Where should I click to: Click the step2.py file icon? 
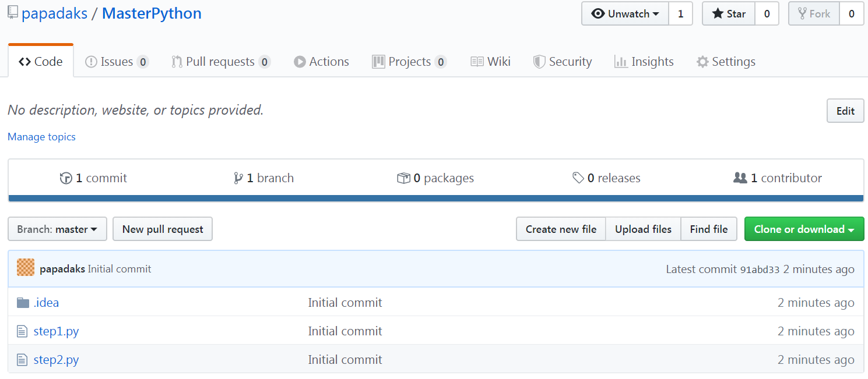(x=22, y=360)
